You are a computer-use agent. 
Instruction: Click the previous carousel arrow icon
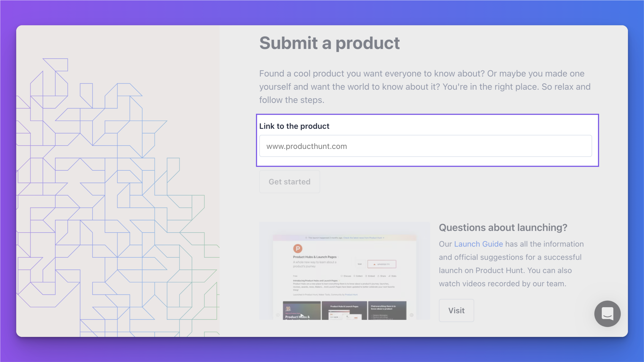[x=278, y=315]
